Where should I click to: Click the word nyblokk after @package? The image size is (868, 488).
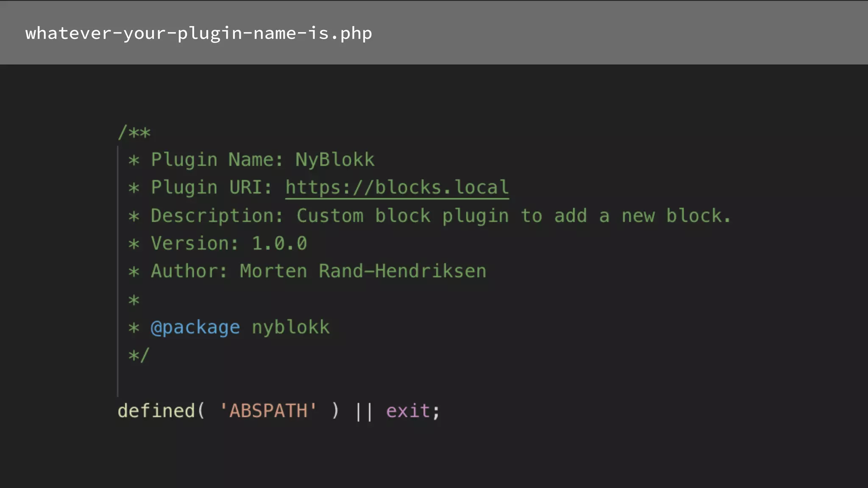291,328
